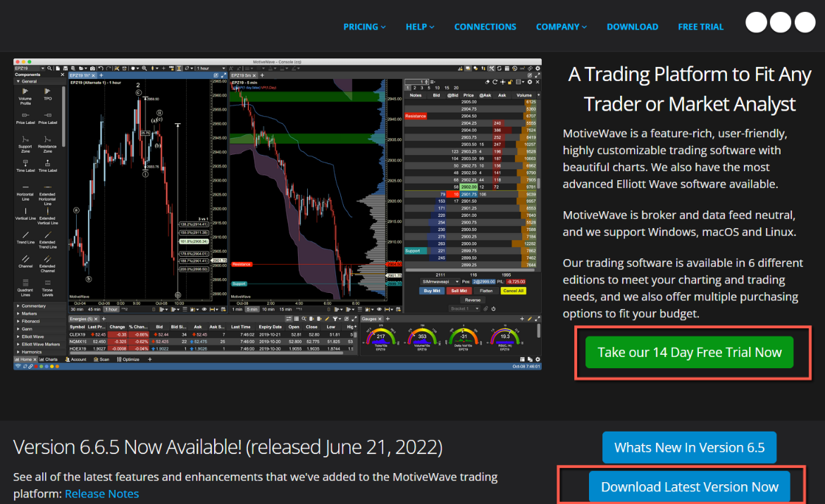Open the DOWNLOAD page from navigation

point(633,27)
